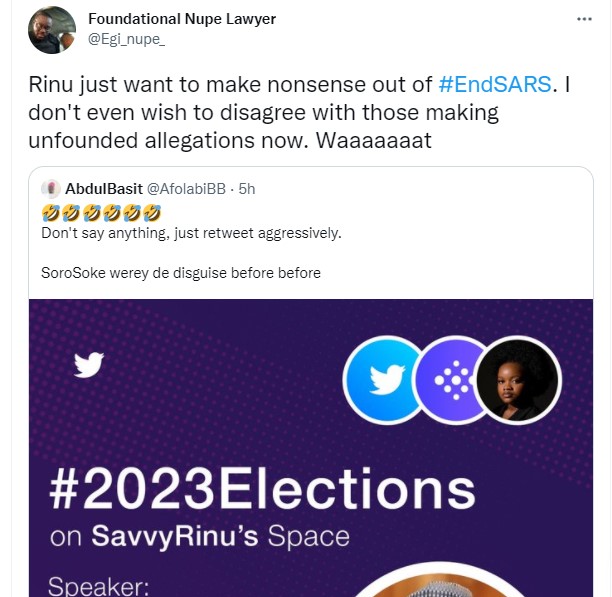Open the tweet's more options menu

coord(583,20)
